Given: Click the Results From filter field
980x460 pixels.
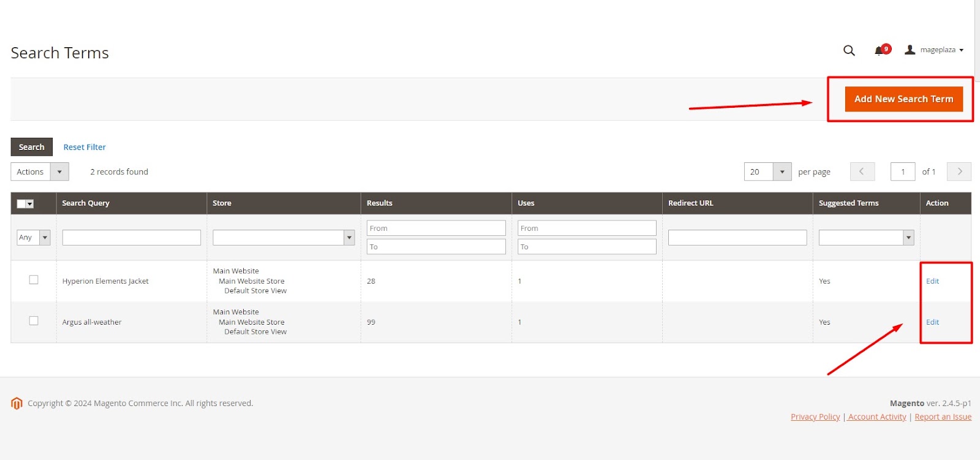Looking at the screenshot, I should pyautogui.click(x=436, y=228).
